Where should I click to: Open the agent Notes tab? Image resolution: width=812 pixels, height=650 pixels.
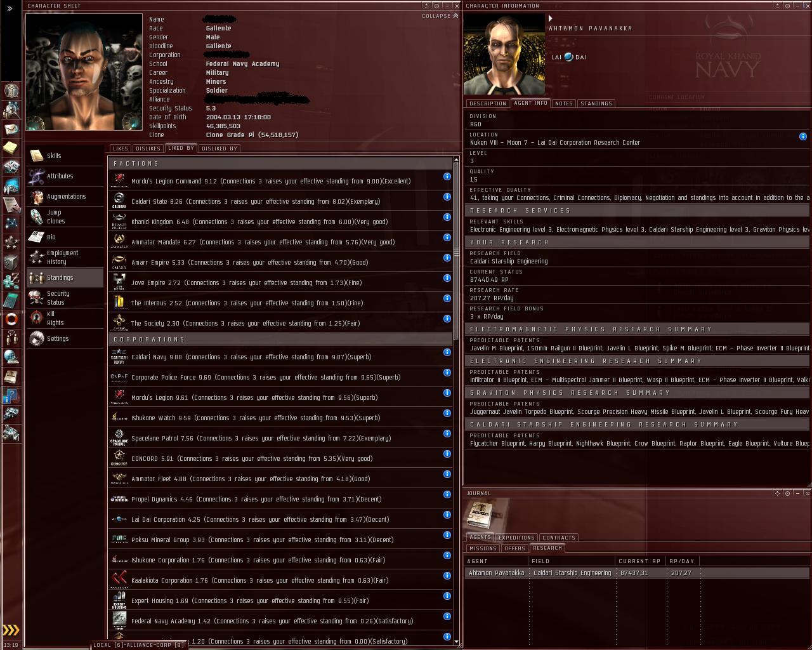click(563, 103)
